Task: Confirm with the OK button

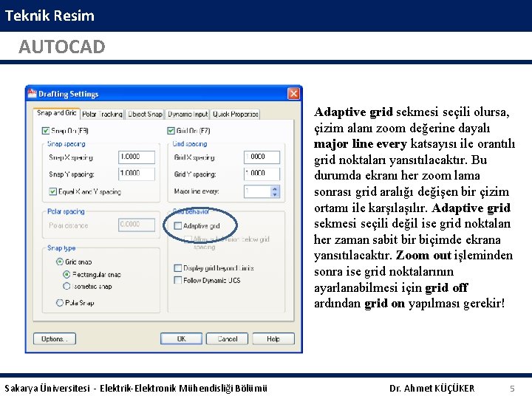Action: click(x=181, y=338)
